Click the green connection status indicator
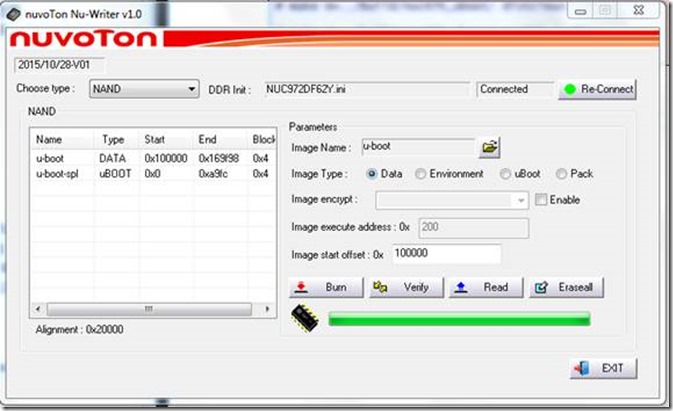 point(570,89)
